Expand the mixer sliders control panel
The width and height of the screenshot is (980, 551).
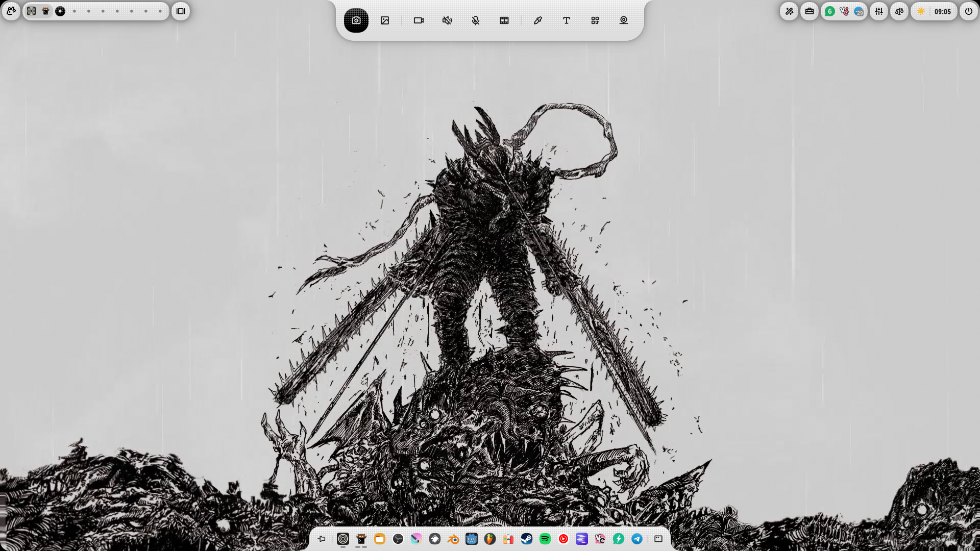point(879,11)
